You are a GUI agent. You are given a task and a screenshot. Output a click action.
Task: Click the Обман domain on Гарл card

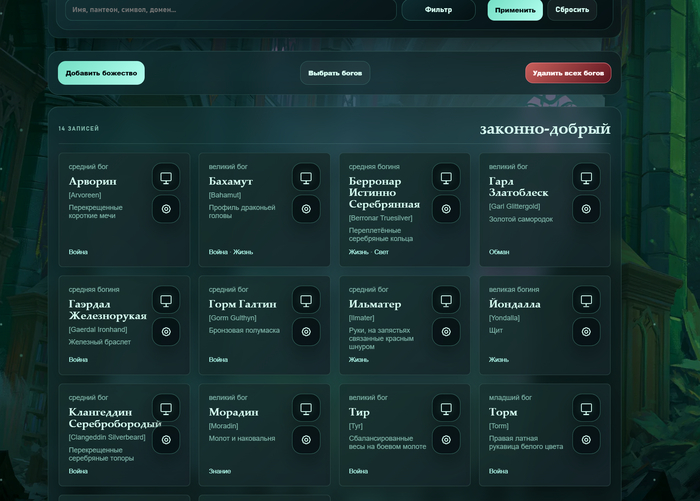[x=499, y=252]
